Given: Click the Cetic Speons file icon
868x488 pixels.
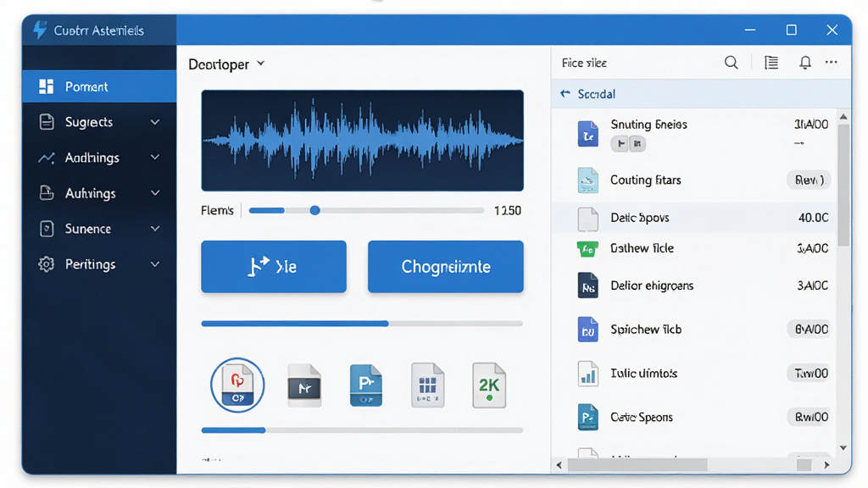Looking at the screenshot, I should (x=588, y=417).
